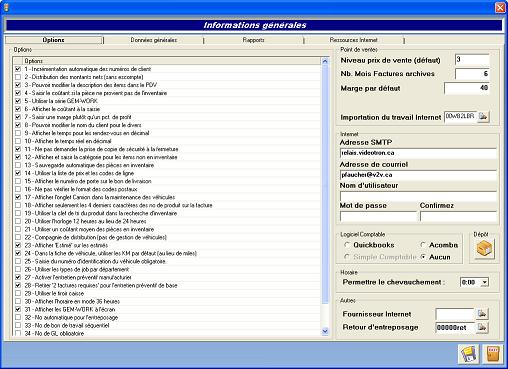Toggle option 11 copie de sécurité
508x369 pixels.
click(18, 149)
